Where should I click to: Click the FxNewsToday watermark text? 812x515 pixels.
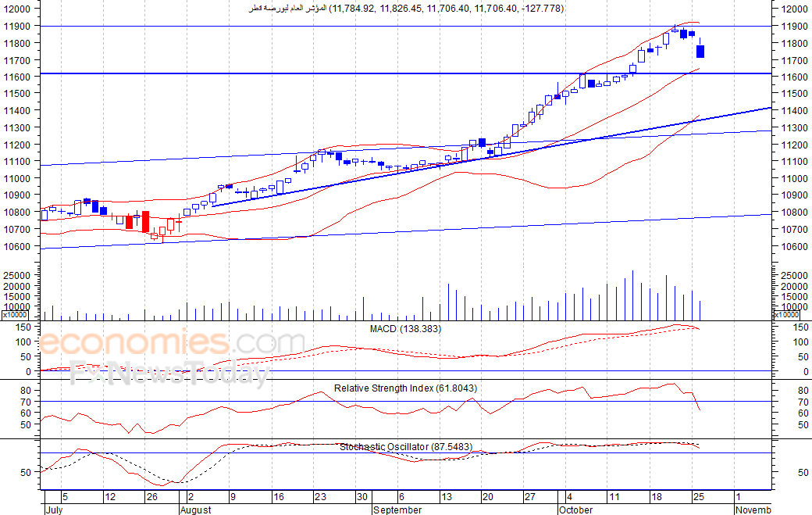tap(170, 372)
